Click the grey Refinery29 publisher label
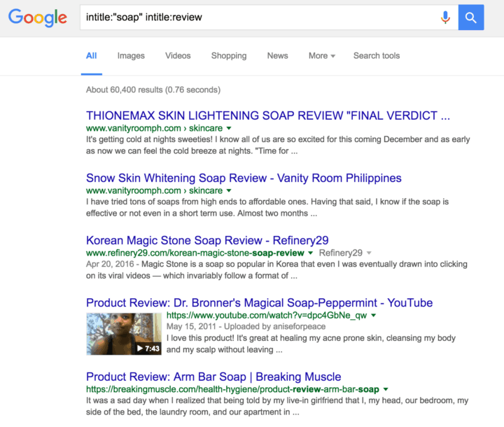The width and height of the screenshot is (504, 427). pos(341,253)
